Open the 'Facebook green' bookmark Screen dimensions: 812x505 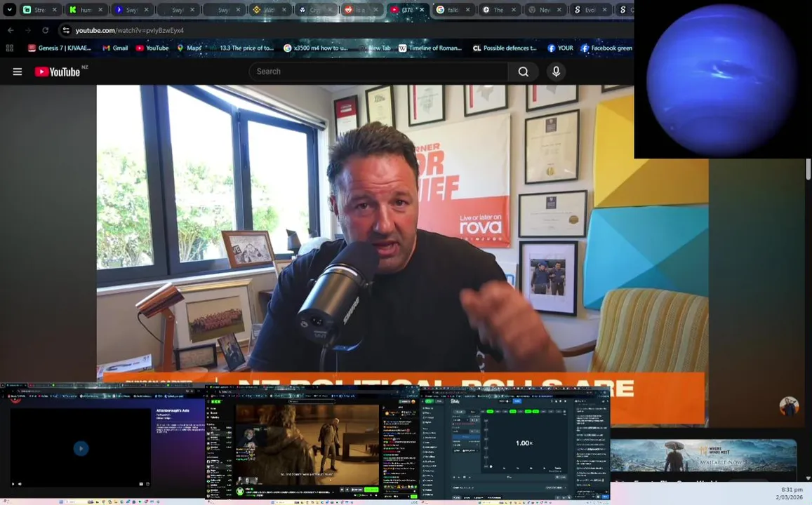(x=606, y=48)
